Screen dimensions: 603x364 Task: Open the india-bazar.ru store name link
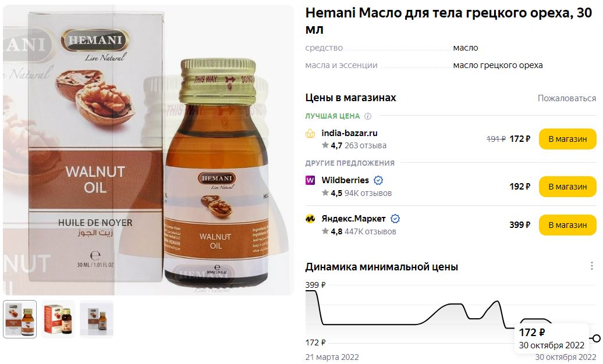click(349, 133)
